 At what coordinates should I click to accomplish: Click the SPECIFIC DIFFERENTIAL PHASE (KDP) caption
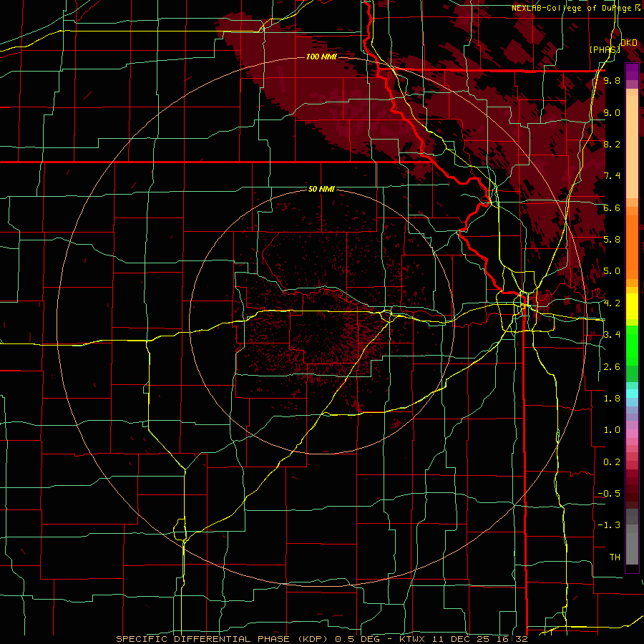(224, 639)
